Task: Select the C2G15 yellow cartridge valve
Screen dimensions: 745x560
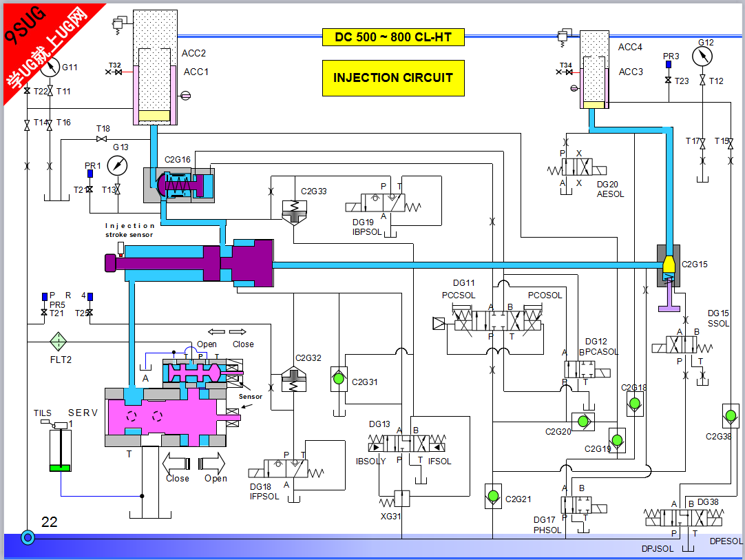Action: point(669,266)
